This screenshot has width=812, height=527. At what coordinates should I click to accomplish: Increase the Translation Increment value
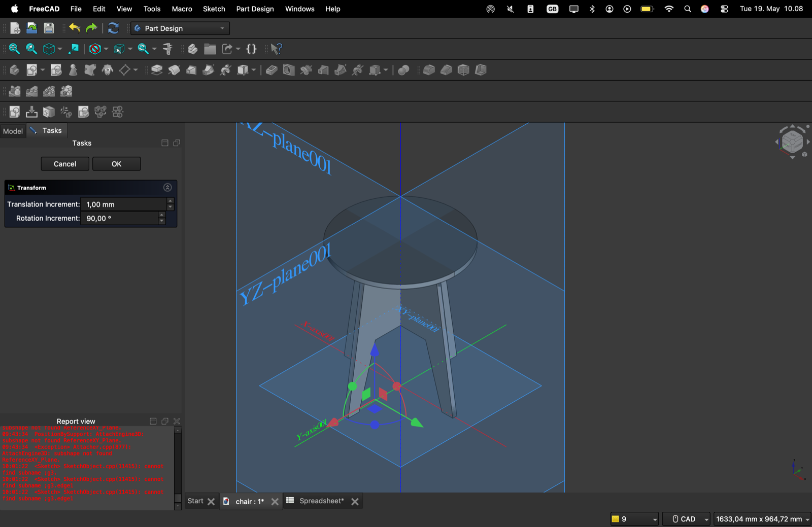pyautogui.click(x=171, y=201)
